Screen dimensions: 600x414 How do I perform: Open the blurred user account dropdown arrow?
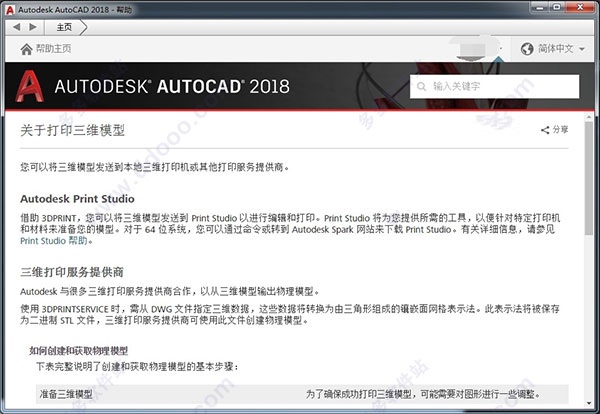click(501, 49)
